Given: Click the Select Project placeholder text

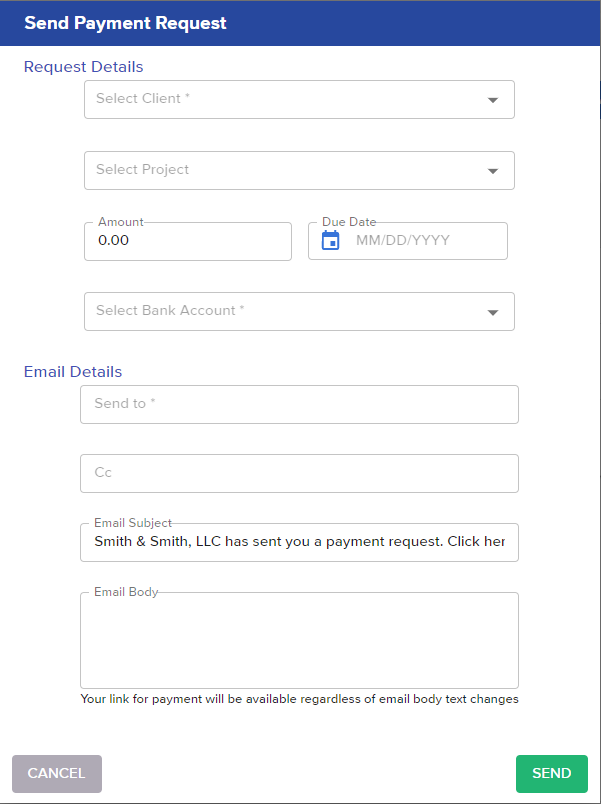Looking at the screenshot, I should coord(143,169).
